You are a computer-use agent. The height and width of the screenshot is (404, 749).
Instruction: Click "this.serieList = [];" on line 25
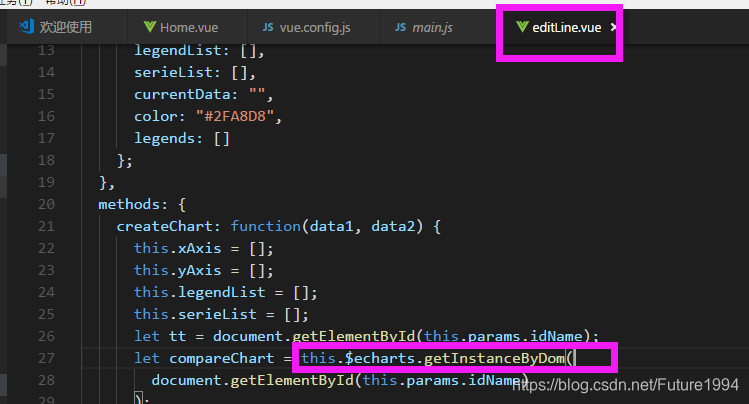click(221, 314)
